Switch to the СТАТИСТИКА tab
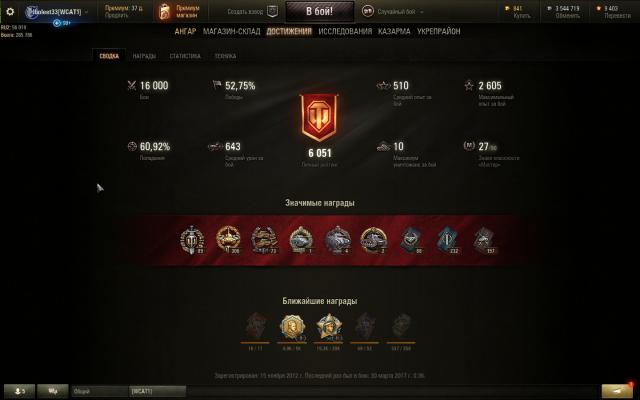Image resolution: width=640 pixels, height=400 pixels. pos(185,56)
